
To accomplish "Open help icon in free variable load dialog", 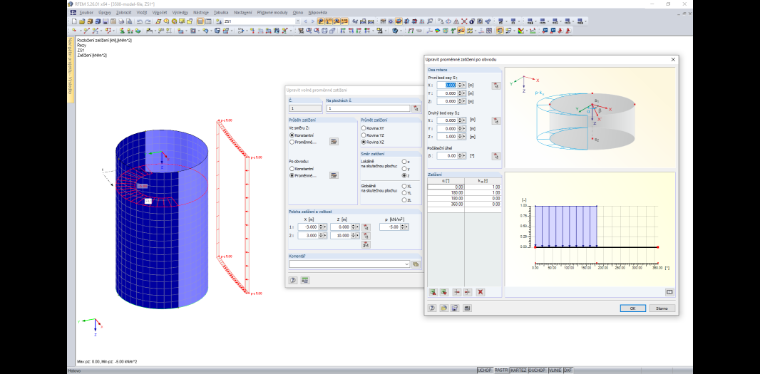I will [x=293, y=280].
